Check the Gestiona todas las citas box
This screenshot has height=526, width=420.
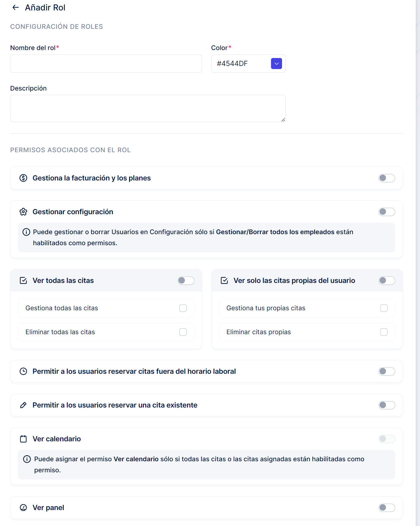[183, 308]
